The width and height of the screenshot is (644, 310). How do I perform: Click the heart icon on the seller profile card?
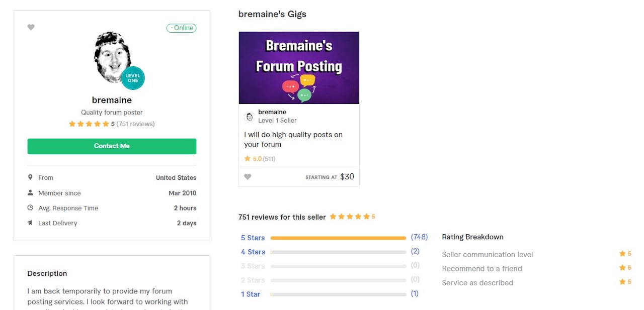pyautogui.click(x=31, y=27)
